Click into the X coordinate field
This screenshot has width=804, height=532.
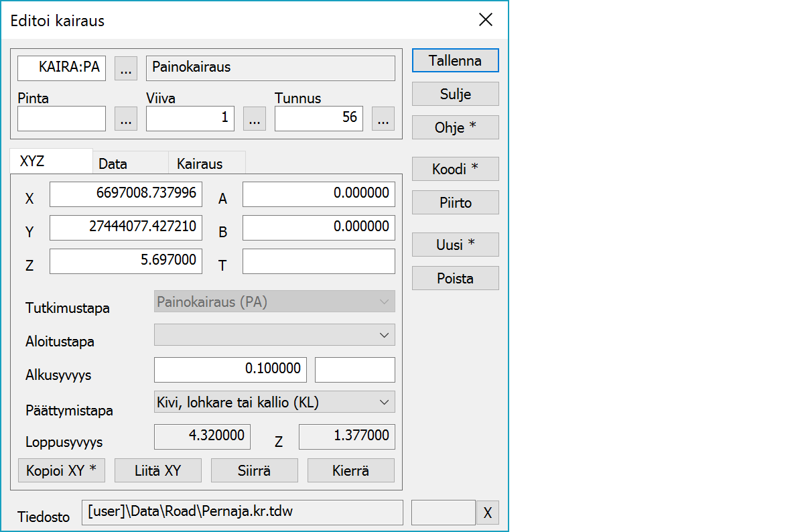(x=125, y=194)
